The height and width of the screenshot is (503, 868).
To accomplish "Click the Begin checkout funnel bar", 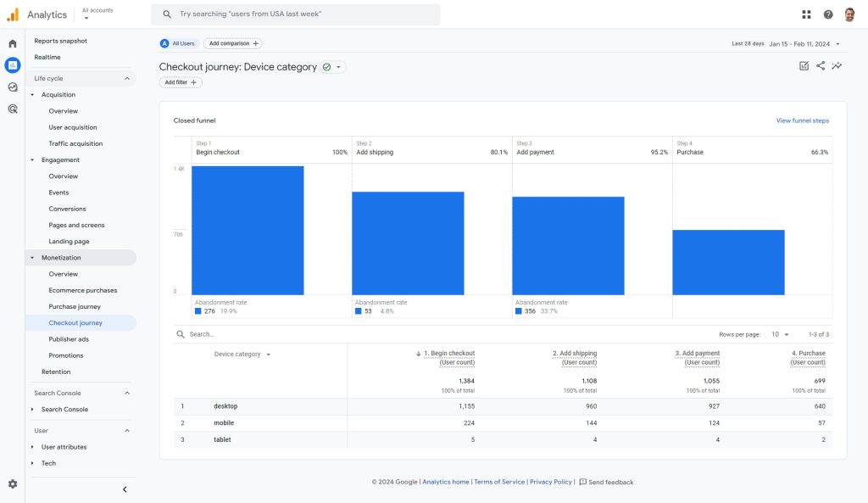I will point(248,231).
